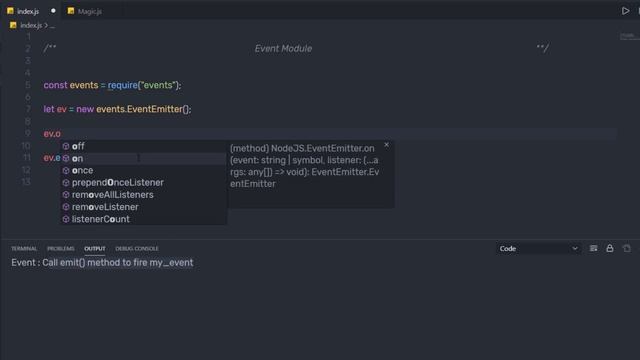Click the unsaved dot on index.js tab
Viewport: 640px width, 360px height.
pos(53,11)
